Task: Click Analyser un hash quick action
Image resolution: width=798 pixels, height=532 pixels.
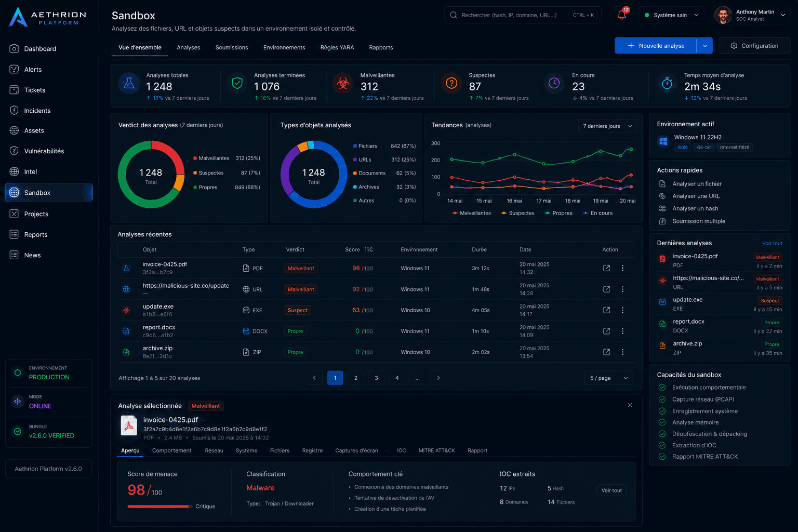Action: click(x=689, y=209)
